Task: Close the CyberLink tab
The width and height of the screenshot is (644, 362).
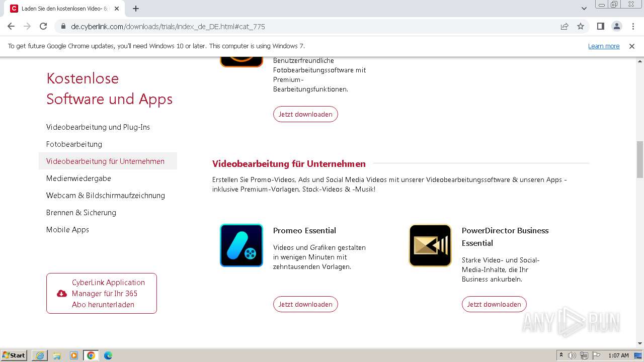Action: point(117,9)
